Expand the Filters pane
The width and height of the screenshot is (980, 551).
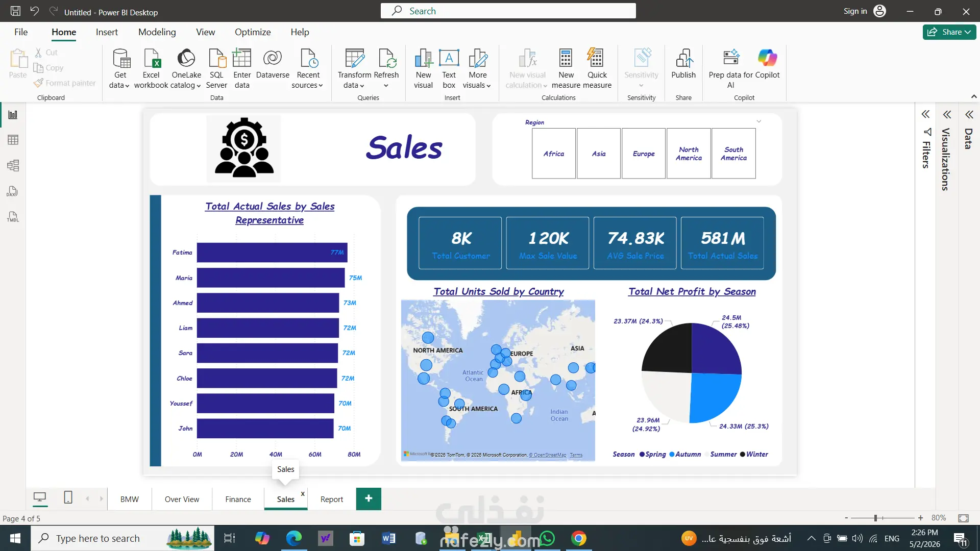(x=925, y=114)
